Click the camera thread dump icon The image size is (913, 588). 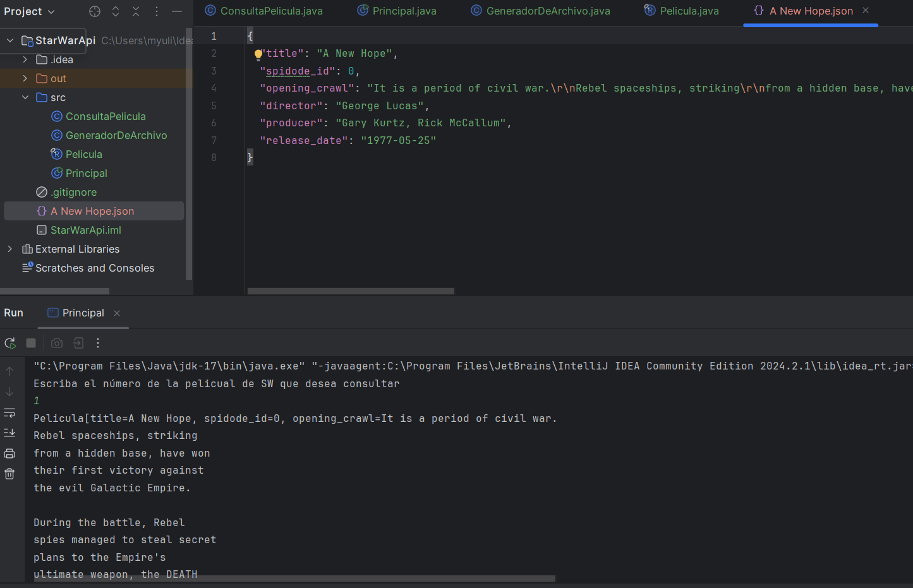(x=57, y=343)
